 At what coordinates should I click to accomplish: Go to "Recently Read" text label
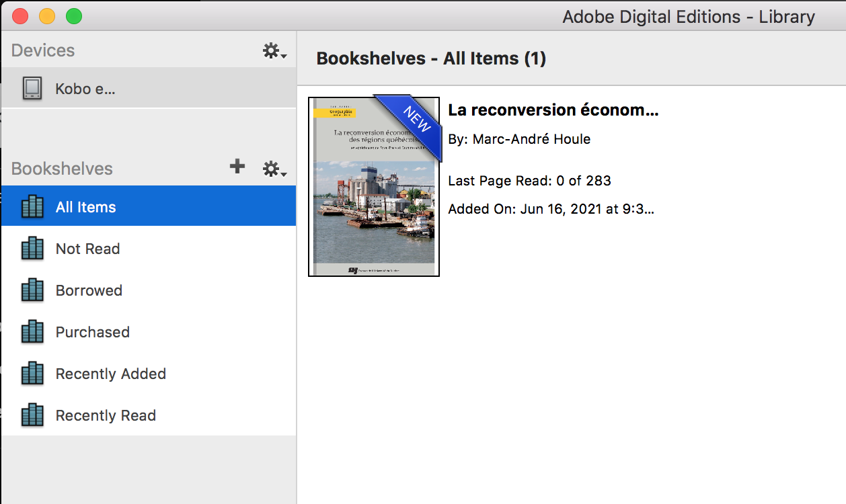106,415
